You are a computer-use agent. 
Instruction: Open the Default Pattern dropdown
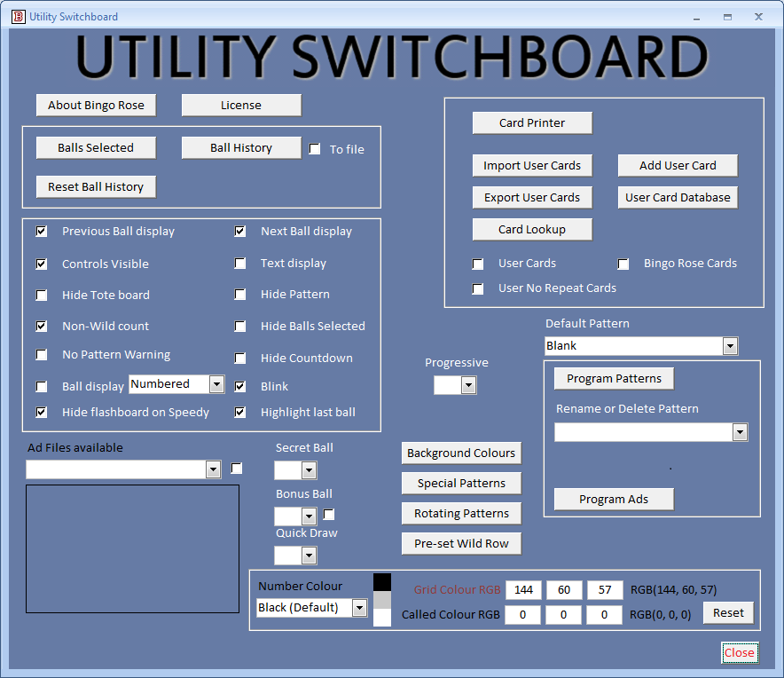(730, 346)
